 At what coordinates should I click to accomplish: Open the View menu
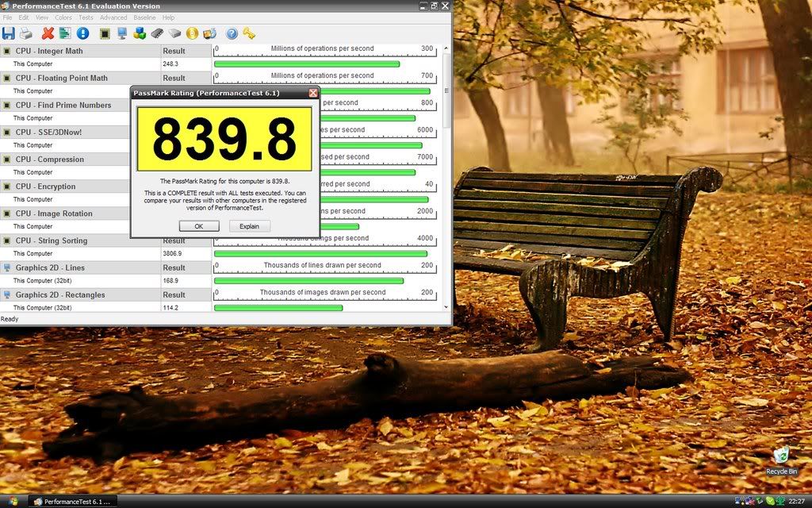42,17
